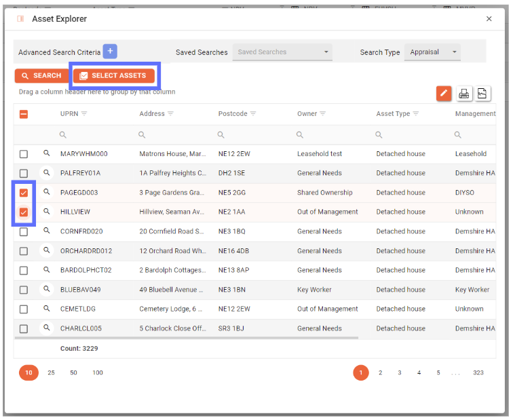Expand the Search Type Appraisal dropdown
Viewport: 513px width, 420px height.
(432, 52)
